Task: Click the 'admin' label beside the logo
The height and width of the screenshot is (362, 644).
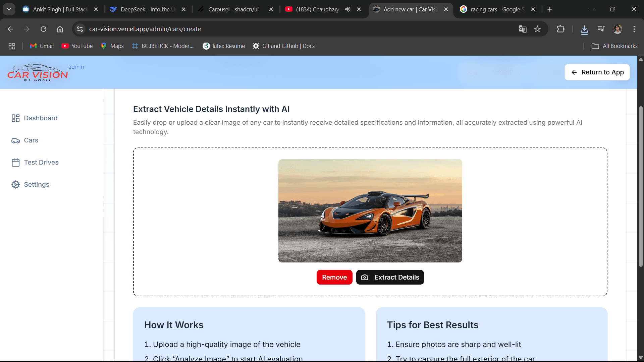Action: (x=76, y=67)
